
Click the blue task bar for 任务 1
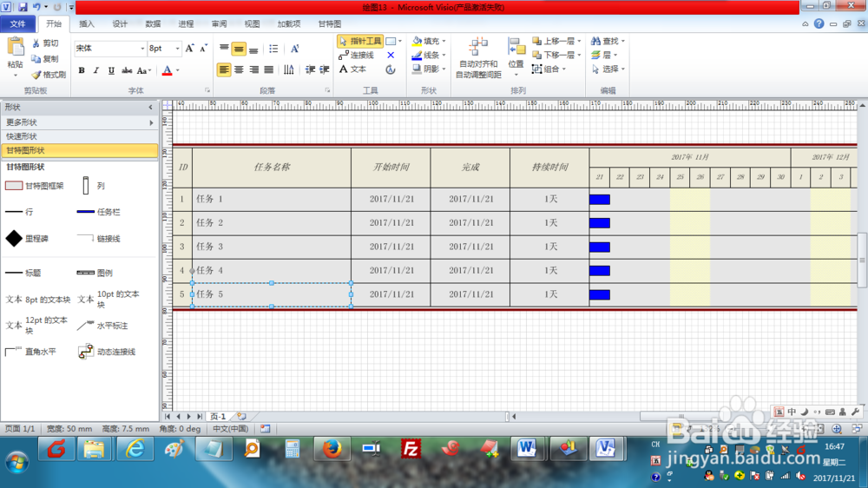(x=600, y=200)
